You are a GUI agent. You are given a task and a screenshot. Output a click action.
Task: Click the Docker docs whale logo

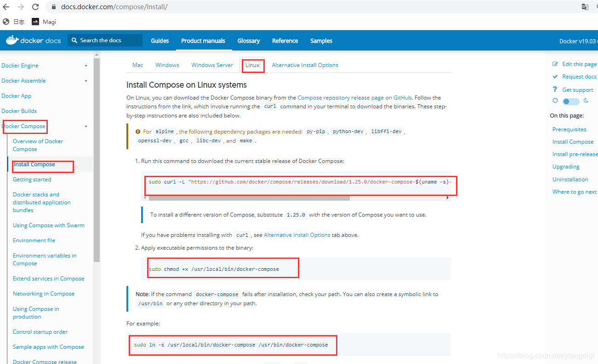tap(11, 40)
